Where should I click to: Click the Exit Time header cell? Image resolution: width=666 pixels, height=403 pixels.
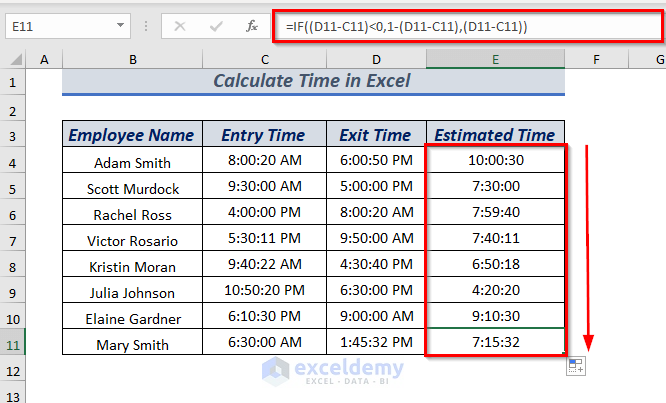click(376, 134)
